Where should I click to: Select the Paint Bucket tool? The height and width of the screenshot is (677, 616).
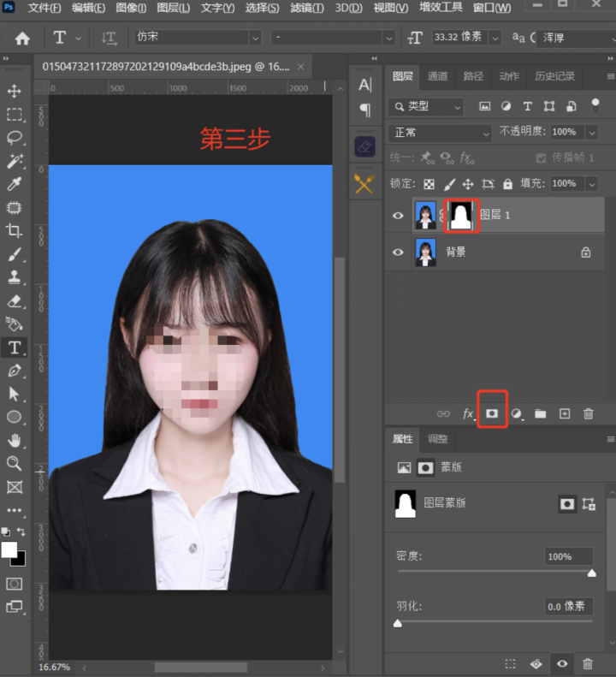click(15, 324)
